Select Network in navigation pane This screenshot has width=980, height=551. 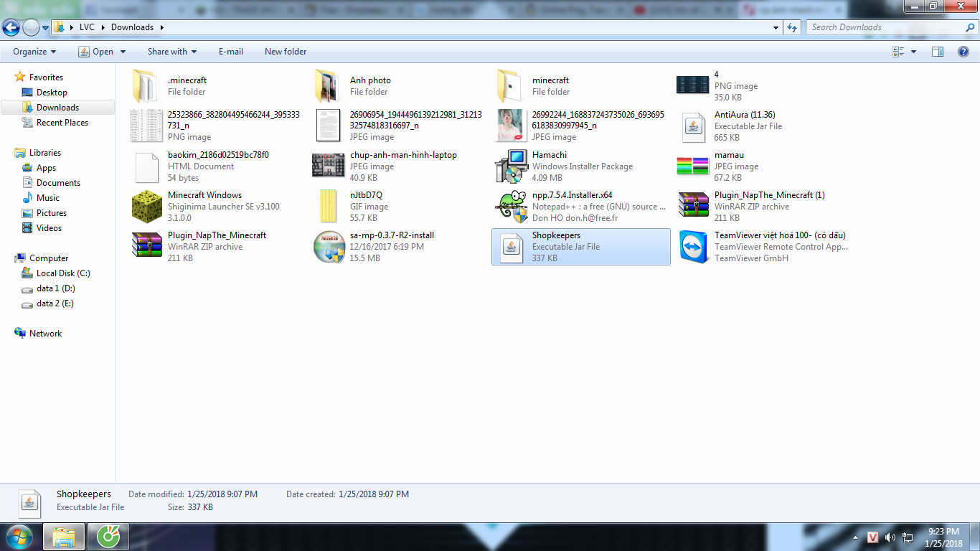[x=45, y=334]
